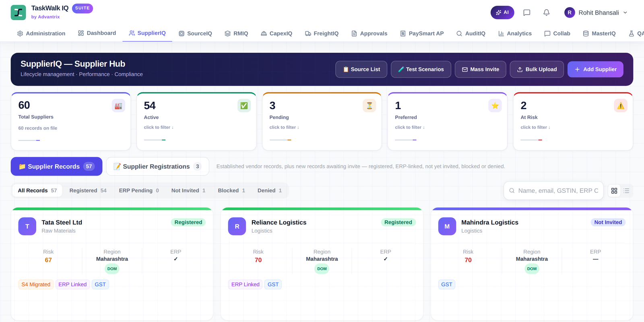Click the S4 Migrated tag on Tata Steel

point(36,285)
